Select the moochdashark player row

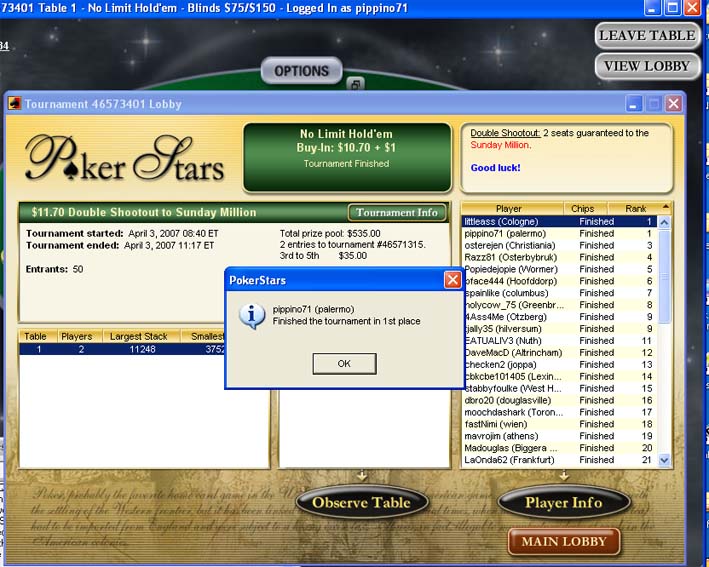(x=559, y=412)
